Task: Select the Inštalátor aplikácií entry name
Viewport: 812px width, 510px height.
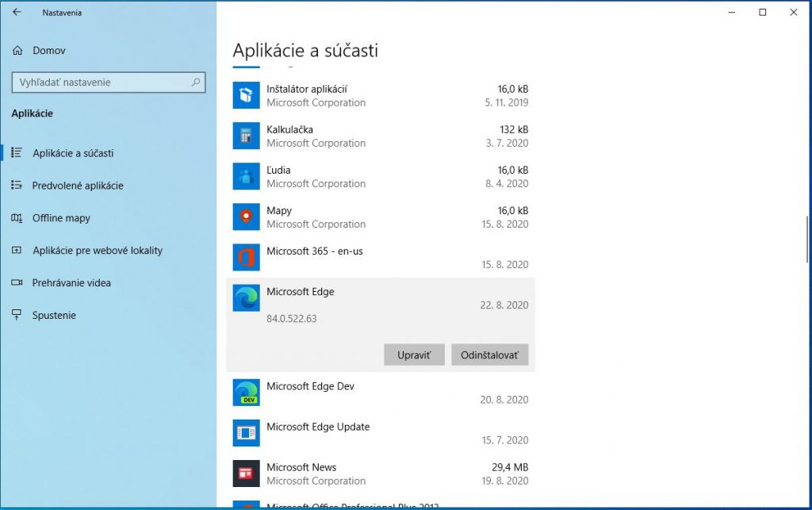Action: point(307,89)
